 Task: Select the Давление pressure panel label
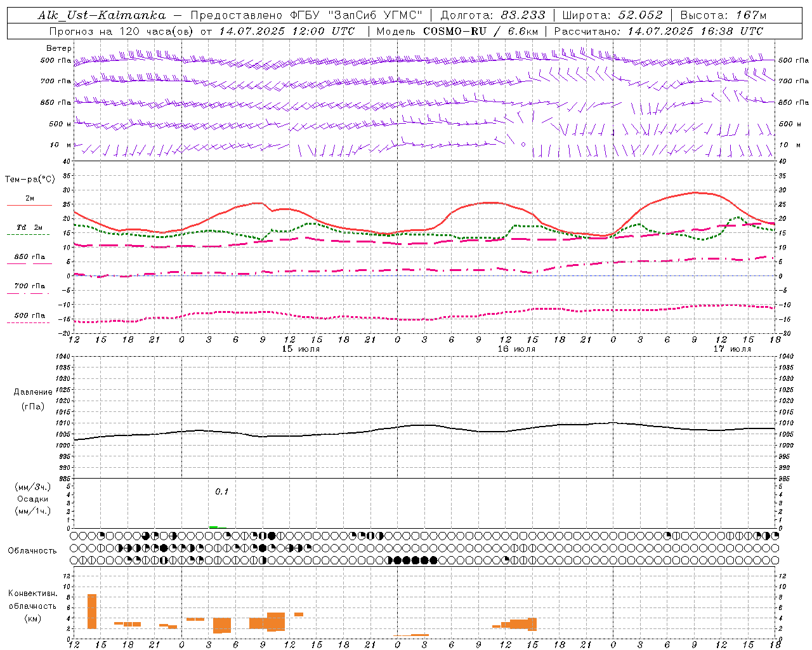(x=33, y=392)
